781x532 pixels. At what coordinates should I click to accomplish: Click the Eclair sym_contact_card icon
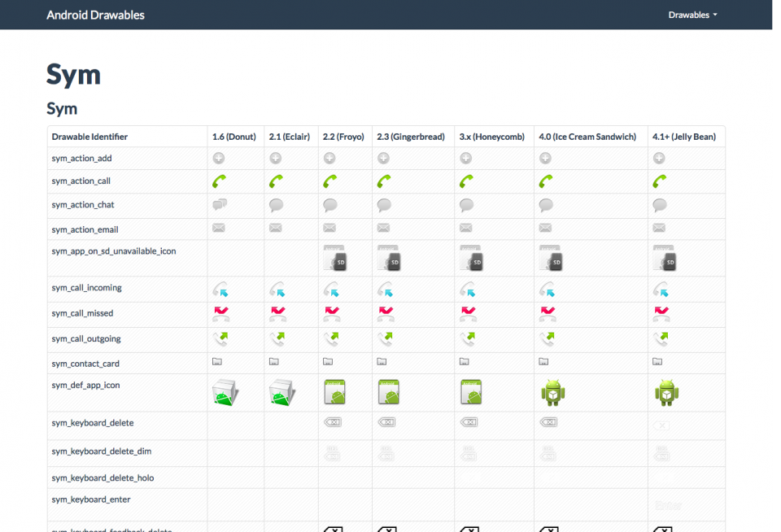point(274,361)
